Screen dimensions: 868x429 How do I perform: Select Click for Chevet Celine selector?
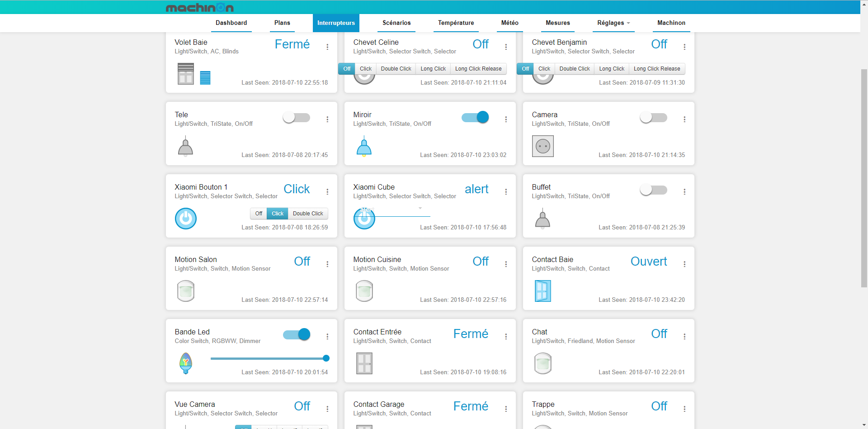pos(366,69)
